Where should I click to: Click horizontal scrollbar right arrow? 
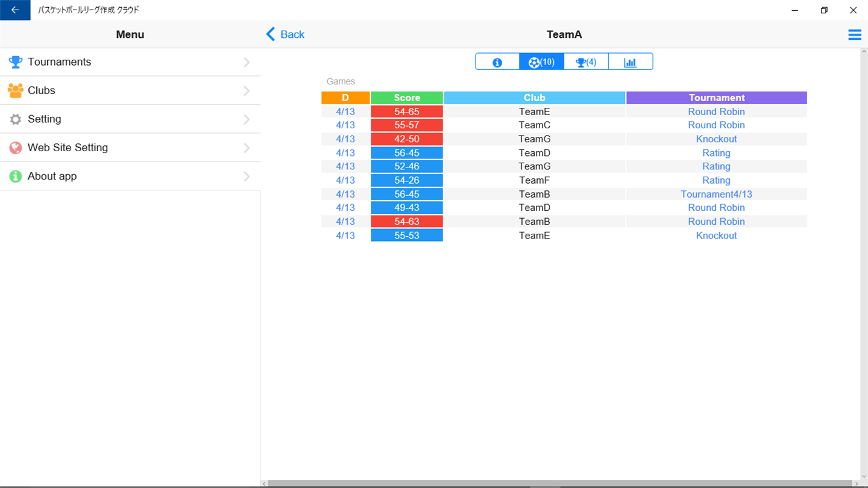(857, 484)
